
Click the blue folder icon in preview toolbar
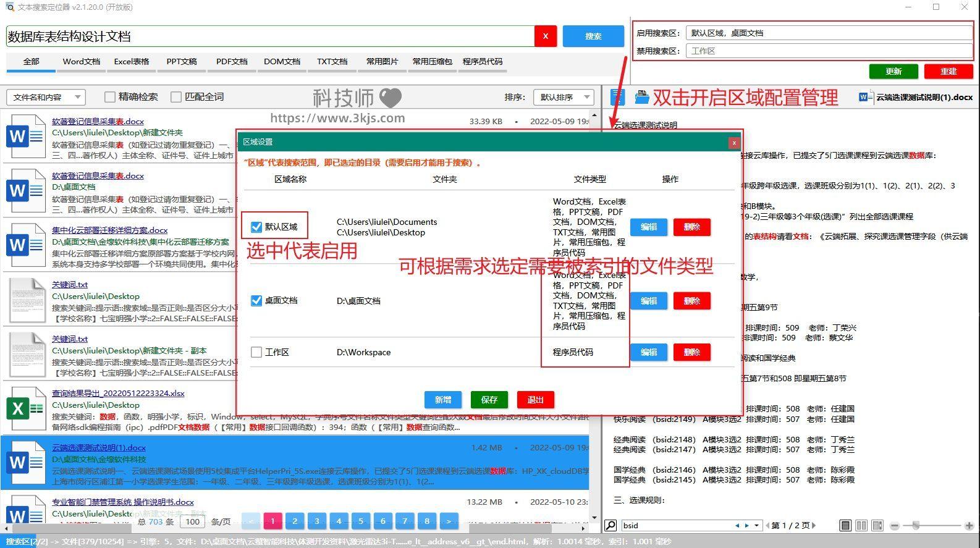coord(642,97)
